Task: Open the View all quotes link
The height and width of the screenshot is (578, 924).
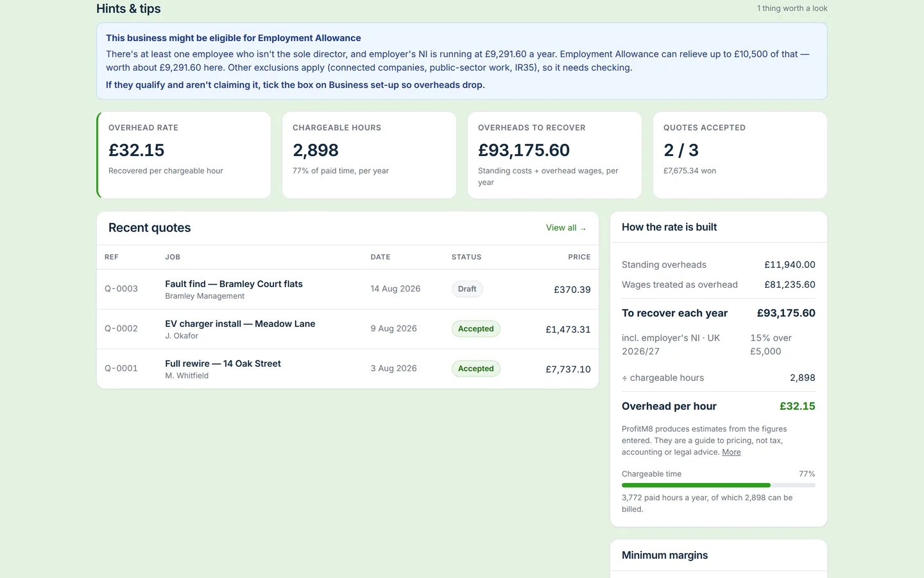Action: point(566,228)
